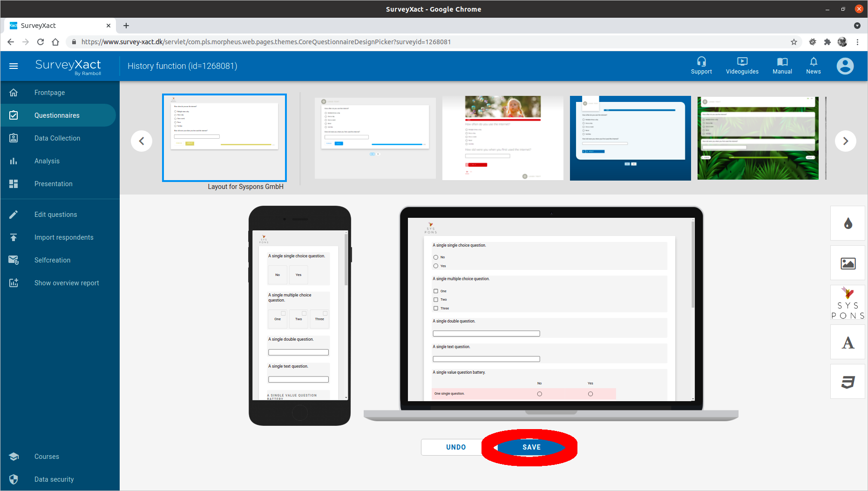Select the No radio button in laptop preview
Image resolution: width=868 pixels, height=491 pixels.
(x=436, y=257)
